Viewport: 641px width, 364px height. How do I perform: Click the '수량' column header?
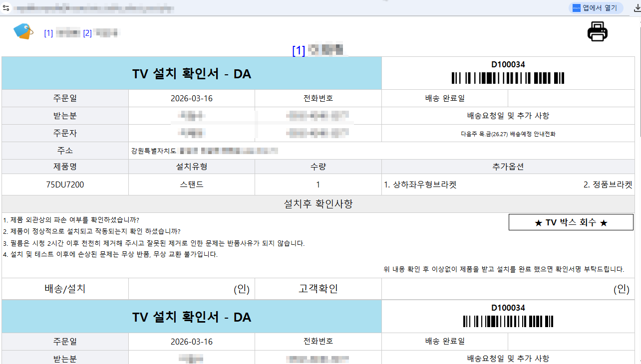click(318, 167)
